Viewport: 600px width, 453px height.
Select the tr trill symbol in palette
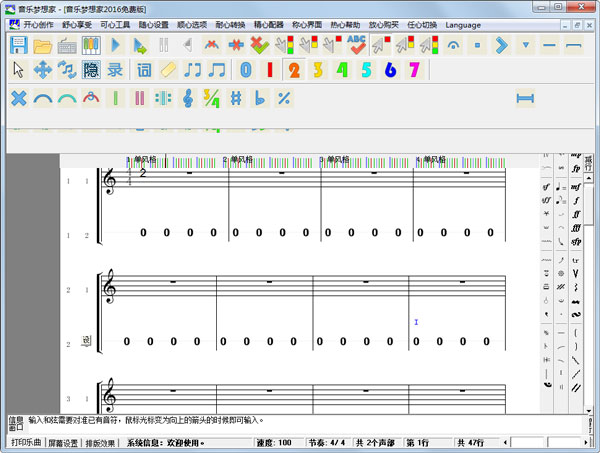[576, 260]
